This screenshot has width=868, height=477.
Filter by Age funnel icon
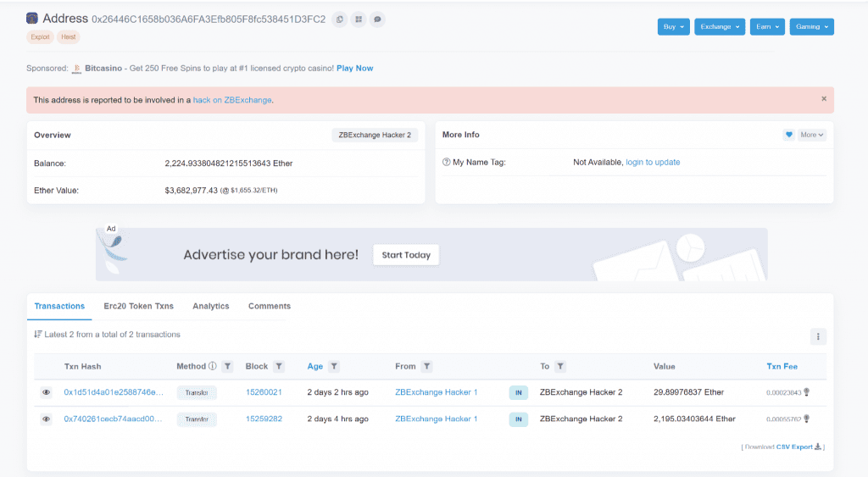click(x=334, y=366)
